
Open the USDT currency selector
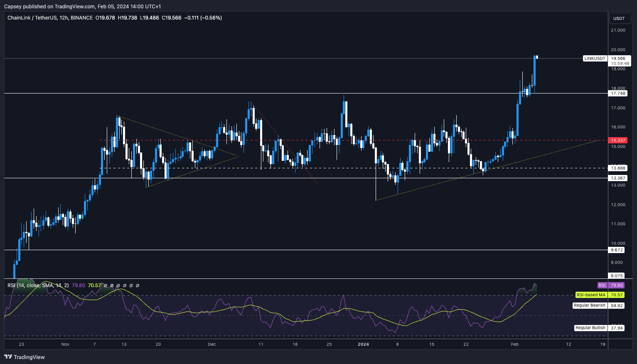pos(619,18)
